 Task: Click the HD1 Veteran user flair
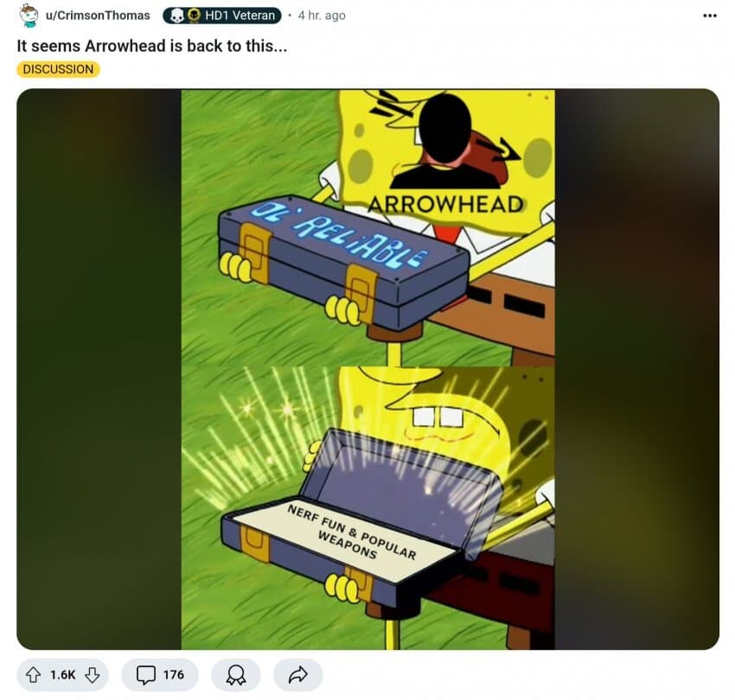221,16
